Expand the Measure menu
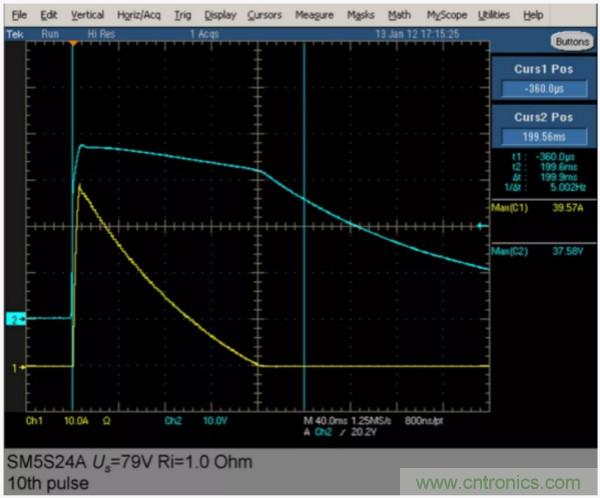Screen dimensions: 600x498 (314, 16)
